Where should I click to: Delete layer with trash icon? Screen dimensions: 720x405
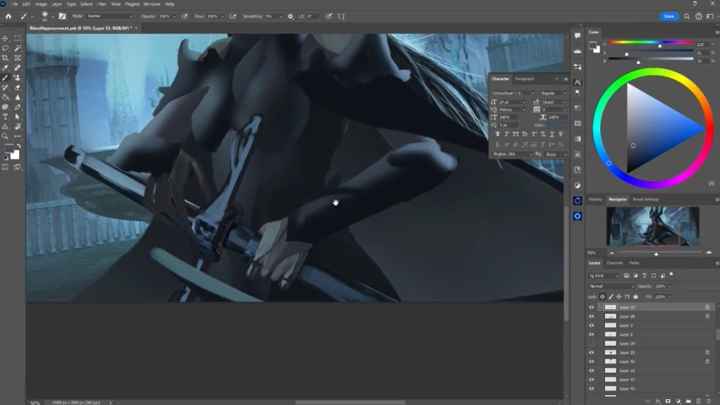(x=708, y=401)
